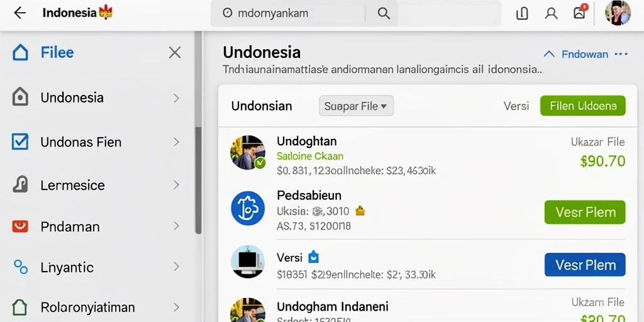Open the Rolaronyiatiman sidebar item
644x322 pixels.
point(96,307)
